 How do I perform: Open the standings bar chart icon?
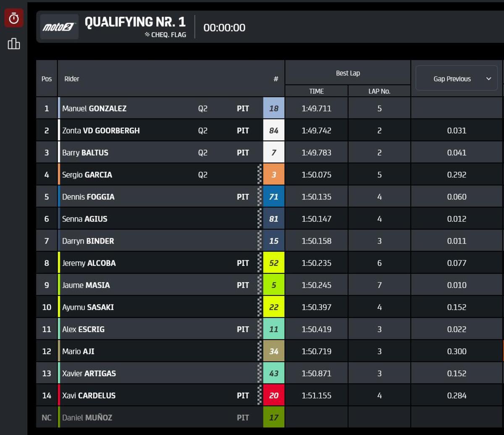click(x=14, y=44)
